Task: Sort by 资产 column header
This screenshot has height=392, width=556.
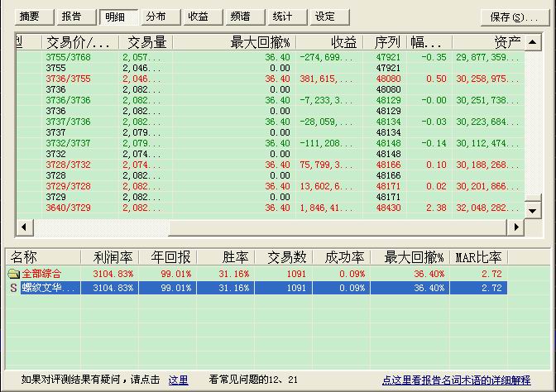Action: coord(488,42)
